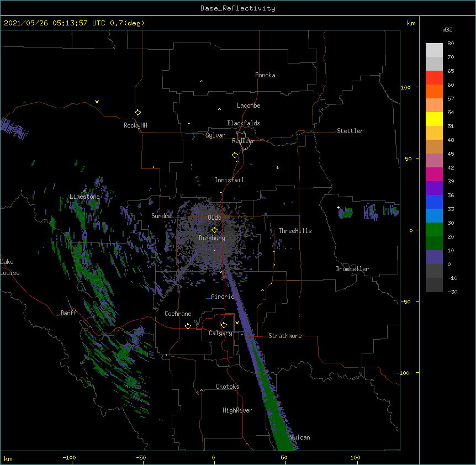Click the Ponoka city label
The height and width of the screenshot is (465, 476).
tap(265, 75)
